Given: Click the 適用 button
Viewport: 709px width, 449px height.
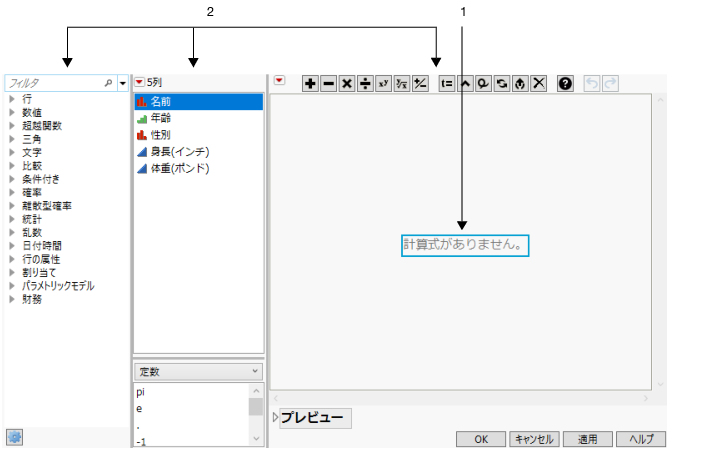Looking at the screenshot, I should (x=587, y=439).
